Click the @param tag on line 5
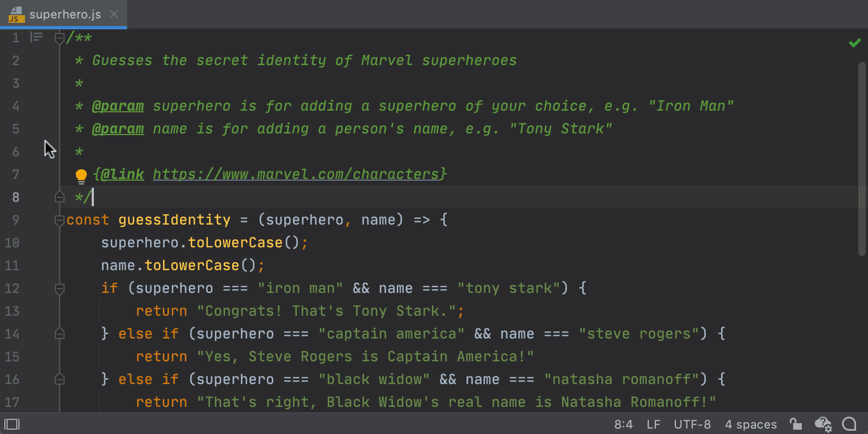 pyautogui.click(x=118, y=129)
